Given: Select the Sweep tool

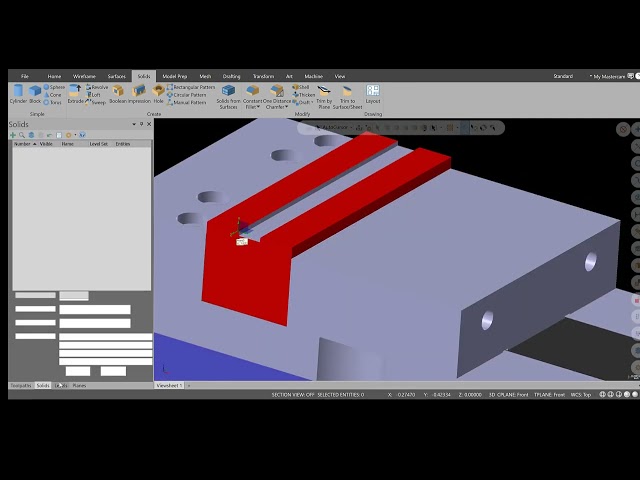Looking at the screenshot, I should click(96, 102).
